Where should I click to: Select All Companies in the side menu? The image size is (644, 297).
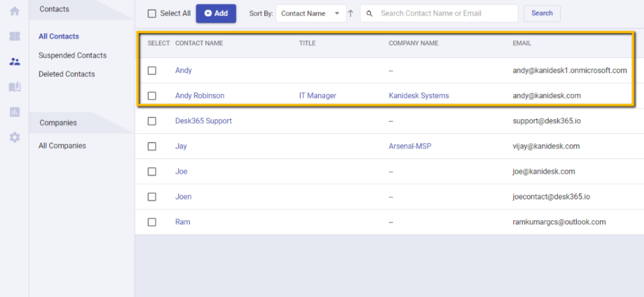(x=62, y=146)
